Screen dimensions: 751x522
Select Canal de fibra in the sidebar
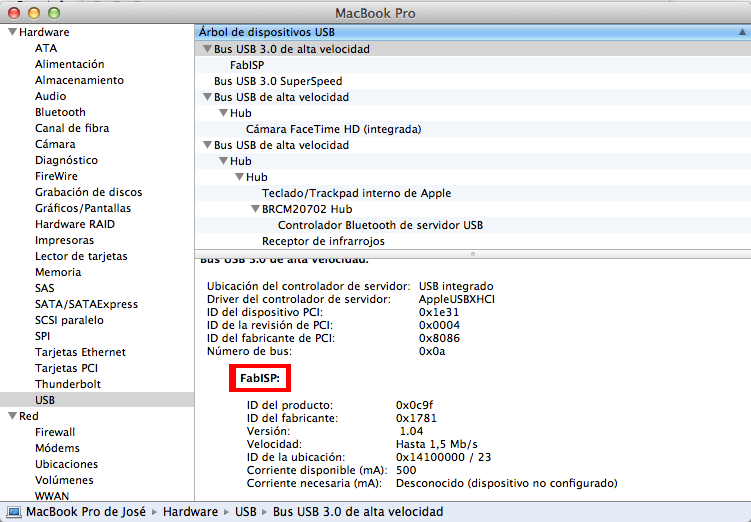tap(72, 128)
